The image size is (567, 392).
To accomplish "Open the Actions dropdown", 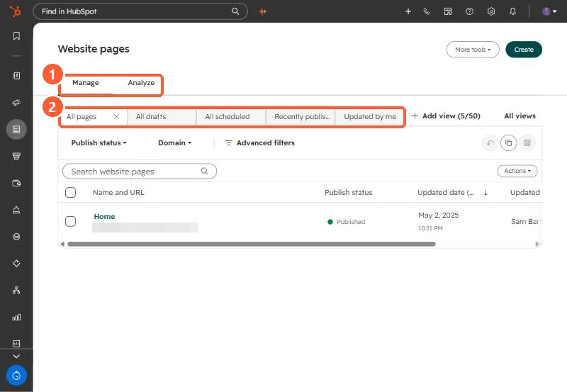I will click(517, 171).
